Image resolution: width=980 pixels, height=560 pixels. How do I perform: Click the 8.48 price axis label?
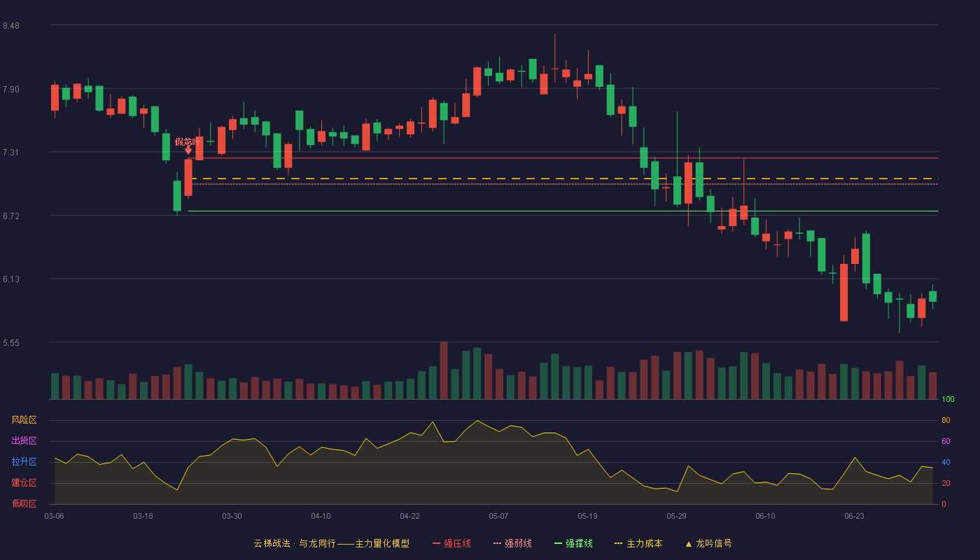(x=11, y=26)
